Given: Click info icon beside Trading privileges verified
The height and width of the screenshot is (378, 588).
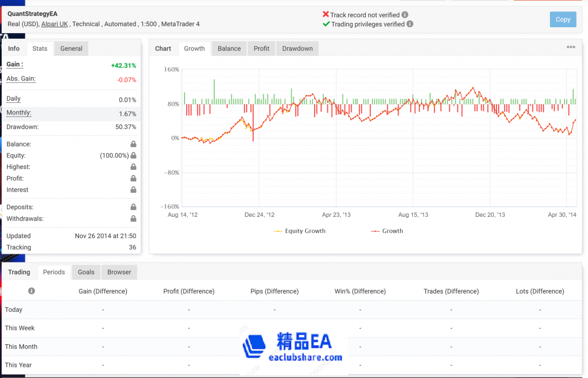Looking at the screenshot, I should point(410,24).
